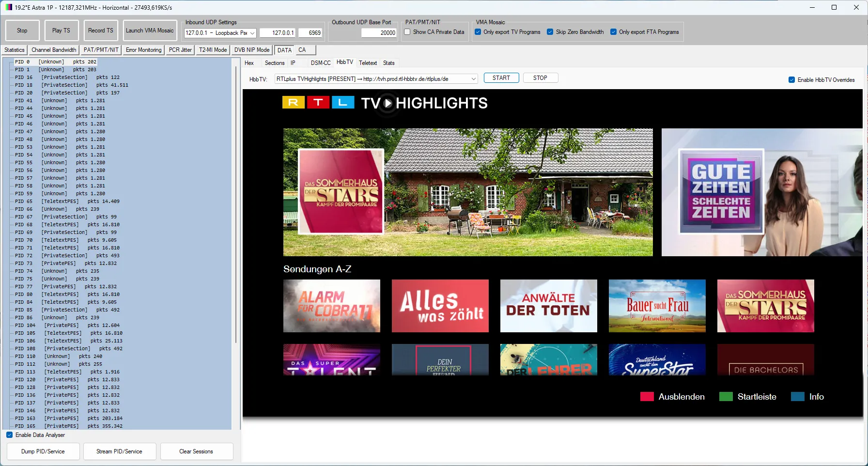Viewport: 868px width, 466px height.
Task: Open the Deutschland sucht den Superstar tile
Action: coord(657,359)
